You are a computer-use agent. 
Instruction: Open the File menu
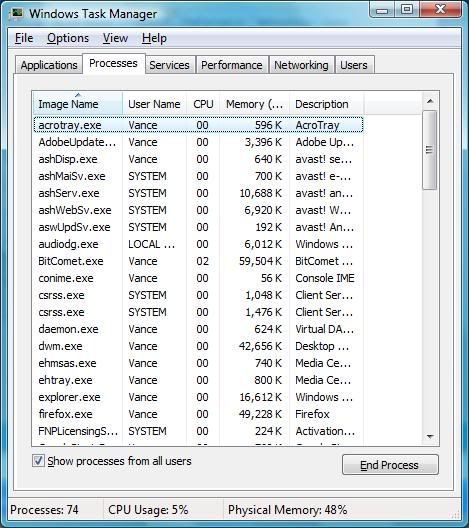(24, 38)
